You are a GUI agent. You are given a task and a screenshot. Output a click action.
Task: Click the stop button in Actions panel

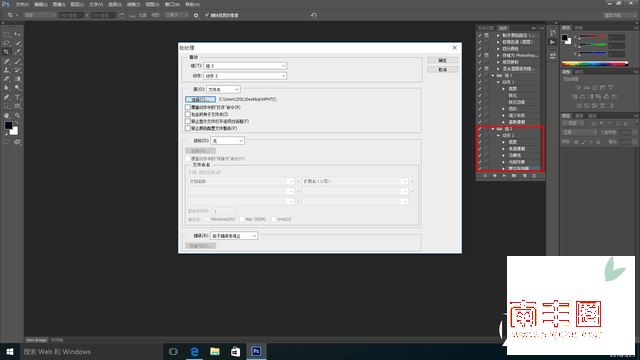point(485,176)
